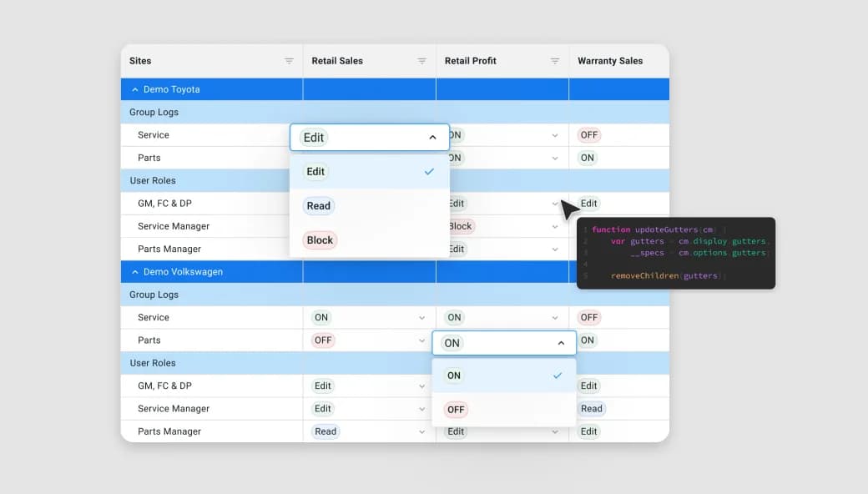Close the open ON dropdown via its chevron
Viewport: 868px width, 494px height.
click(x=560, y=343)
